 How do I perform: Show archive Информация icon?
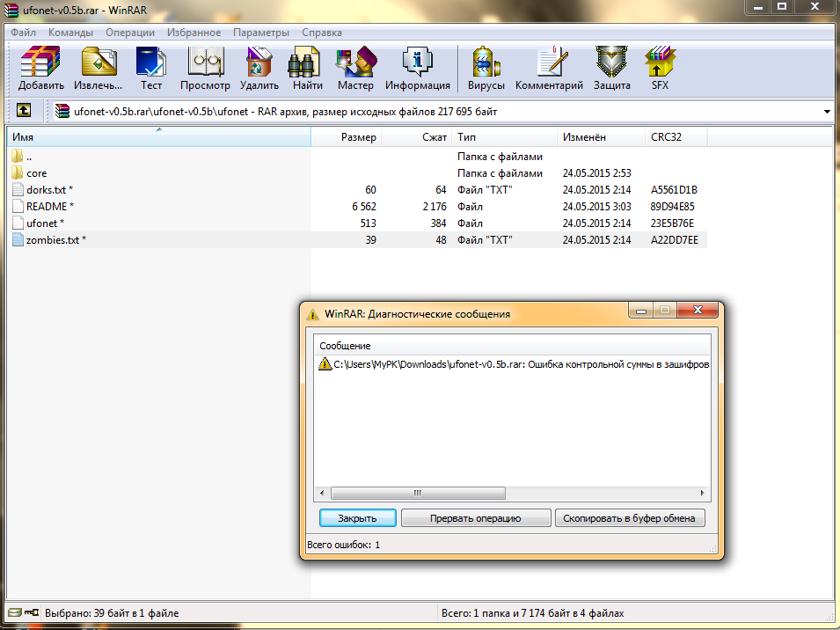tap(417, 61)
